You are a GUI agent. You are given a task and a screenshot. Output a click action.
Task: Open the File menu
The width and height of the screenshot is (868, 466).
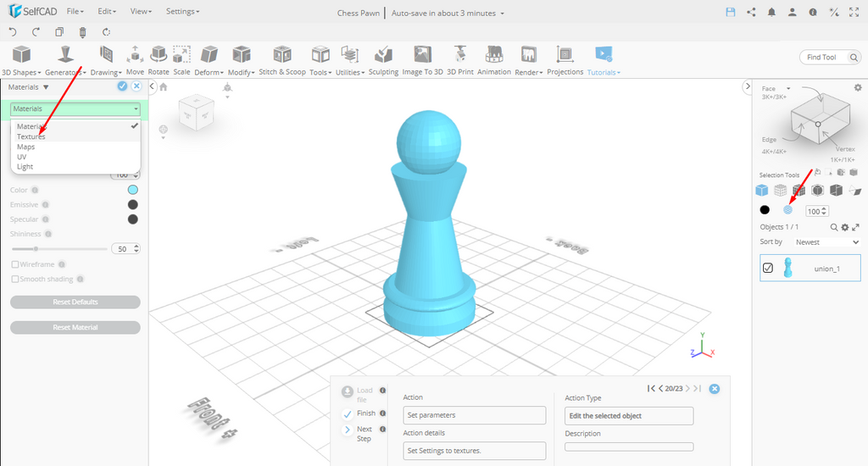75,12
